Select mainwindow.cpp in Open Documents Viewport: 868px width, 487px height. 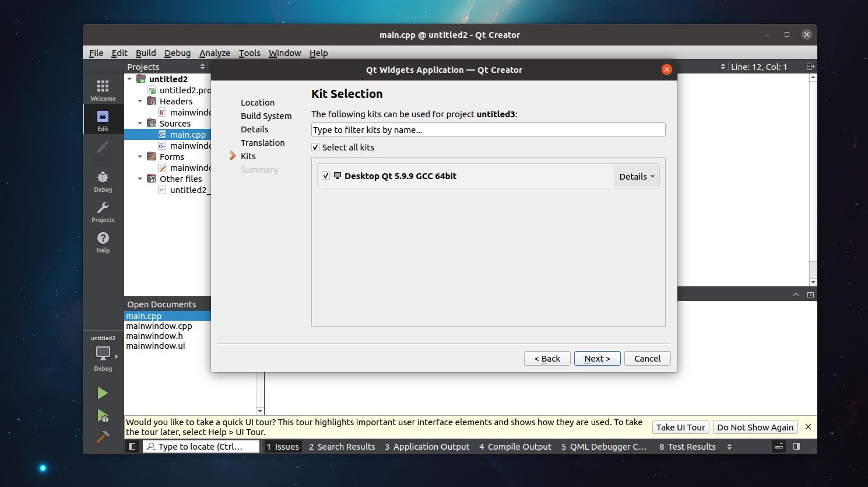[159, 325]
